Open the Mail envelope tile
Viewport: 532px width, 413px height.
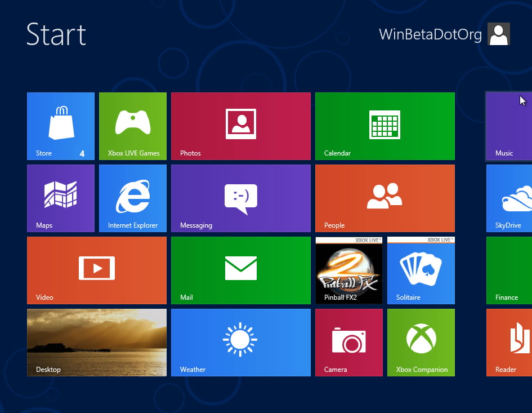pos(241,270)
